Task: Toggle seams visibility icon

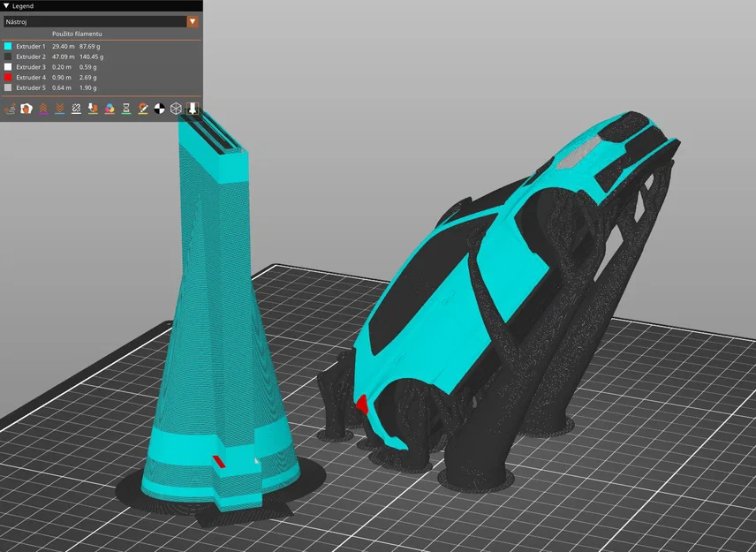Action: click(x=76, y=109)
